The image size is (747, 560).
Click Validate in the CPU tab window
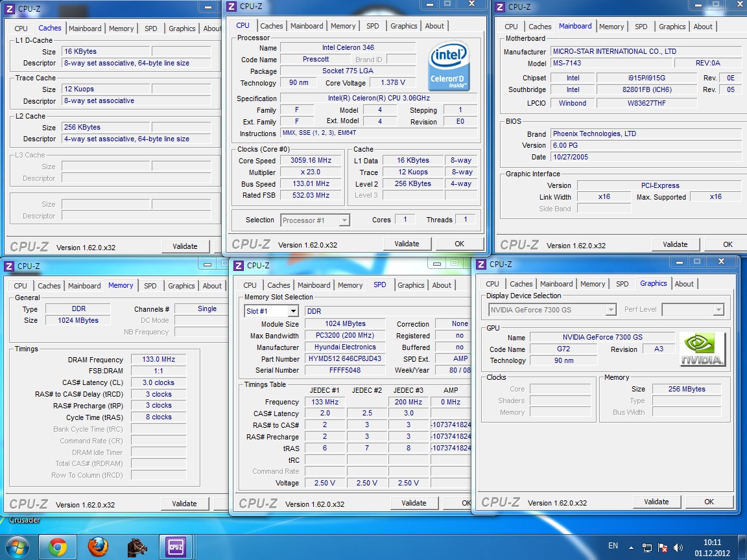(x=407, y=244)
